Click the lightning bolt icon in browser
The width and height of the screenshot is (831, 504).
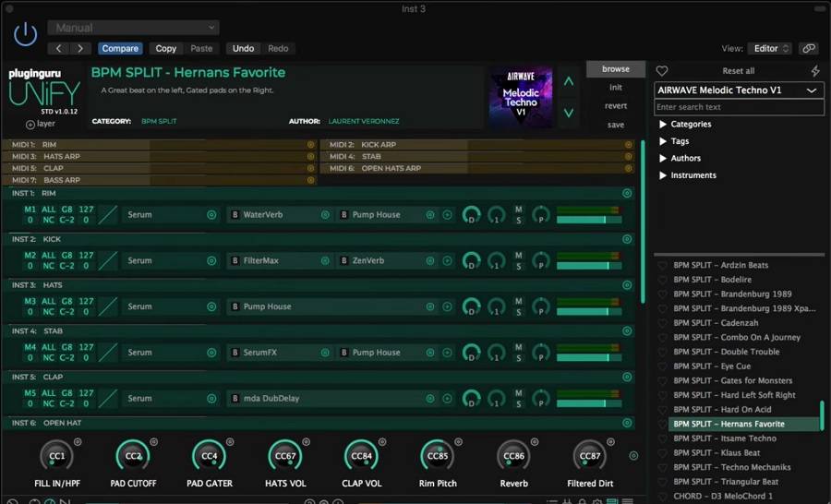pos(815,71)
